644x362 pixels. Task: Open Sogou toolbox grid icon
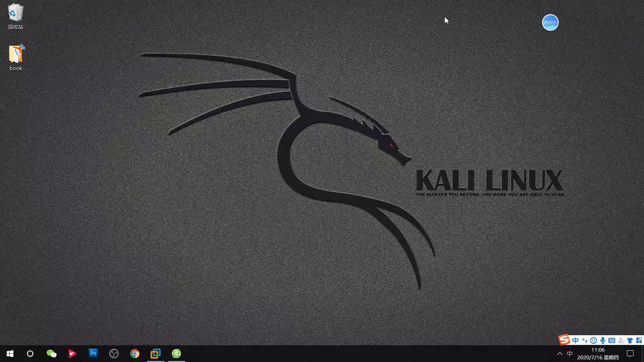tap(639, 340)
